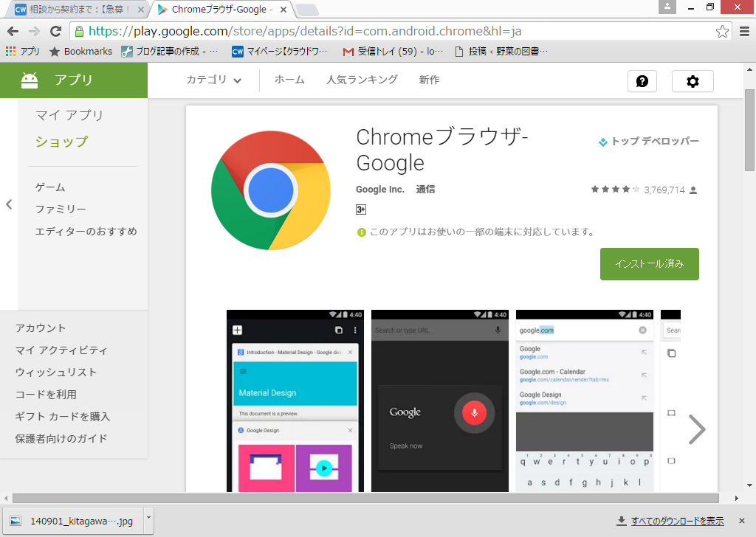Click the トップ デベロッパー badge

(648, 142)
